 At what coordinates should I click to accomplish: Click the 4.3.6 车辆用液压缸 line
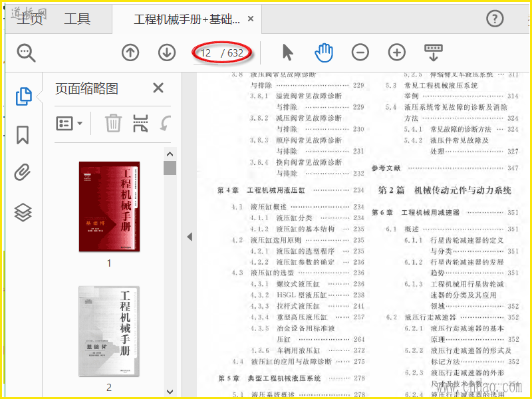pos(307,350)
